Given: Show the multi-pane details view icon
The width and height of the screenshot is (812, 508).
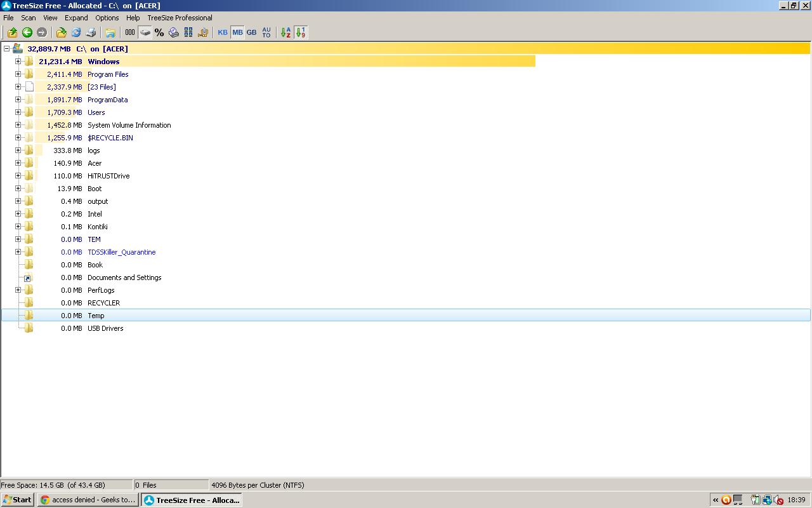Looking at the screenshot, I should (188, 32).
